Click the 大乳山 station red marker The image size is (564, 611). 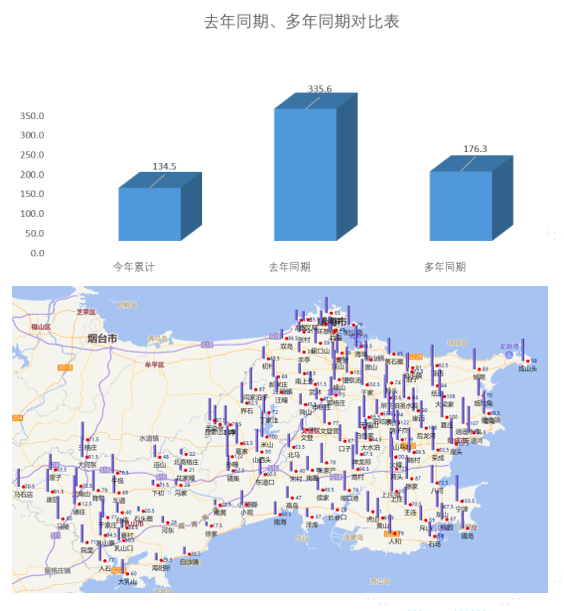(x=127, y=574)
